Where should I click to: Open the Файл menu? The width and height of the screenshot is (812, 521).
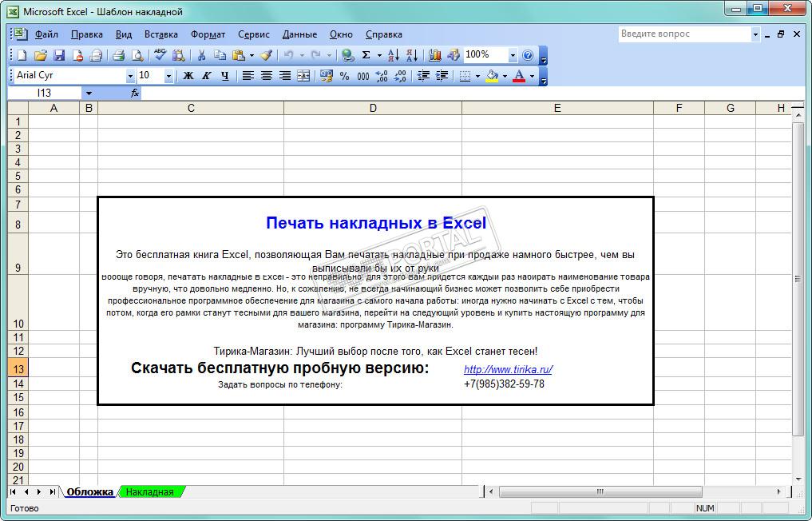pos(46,34)
